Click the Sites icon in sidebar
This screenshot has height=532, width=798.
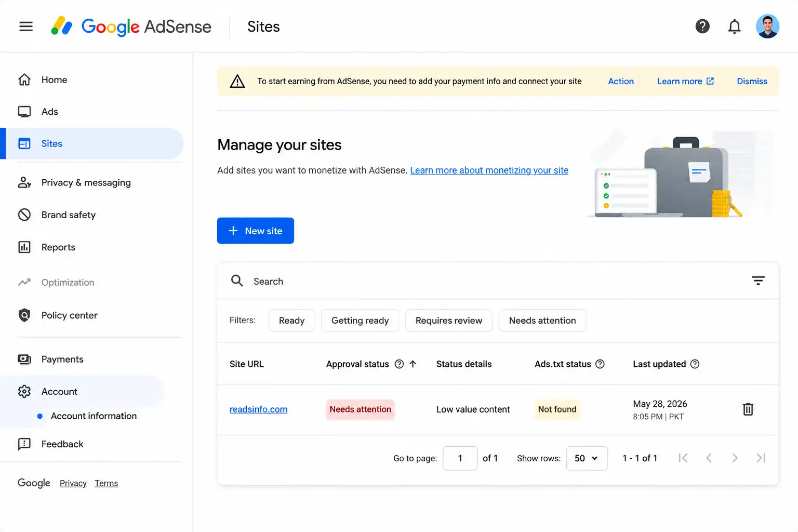pyautogui.click(x=24, y=143)
